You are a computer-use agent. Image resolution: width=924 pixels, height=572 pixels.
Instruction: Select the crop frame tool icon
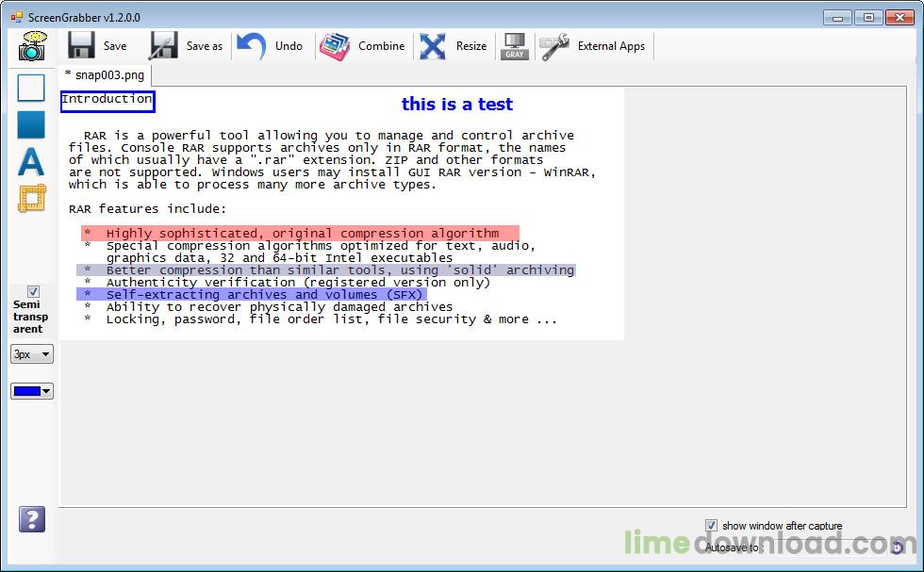point(32,199)
